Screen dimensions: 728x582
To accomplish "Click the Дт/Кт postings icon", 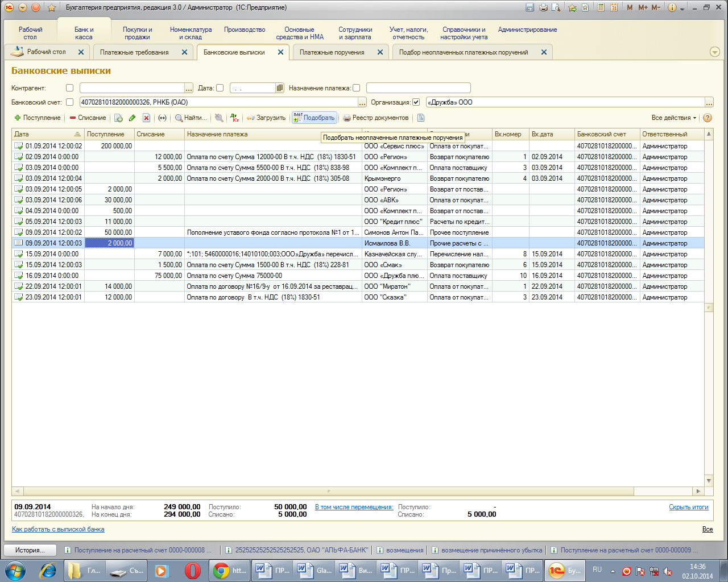I will click(x=234, y=118).
